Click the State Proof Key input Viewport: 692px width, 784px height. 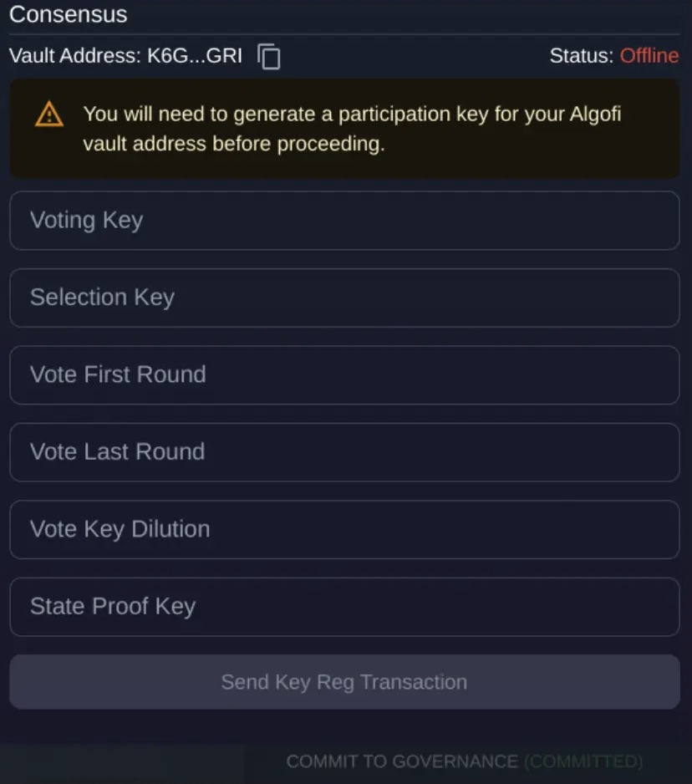pyautogui.click(x=344, y=606)
